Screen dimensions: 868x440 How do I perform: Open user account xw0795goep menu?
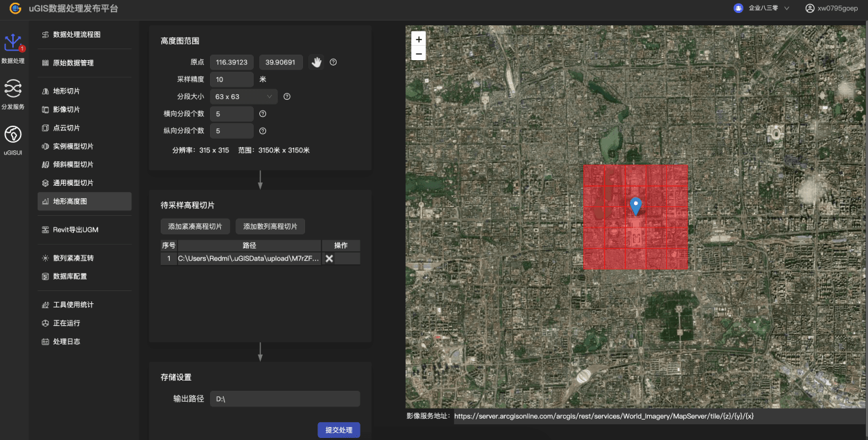click(832, 8)
